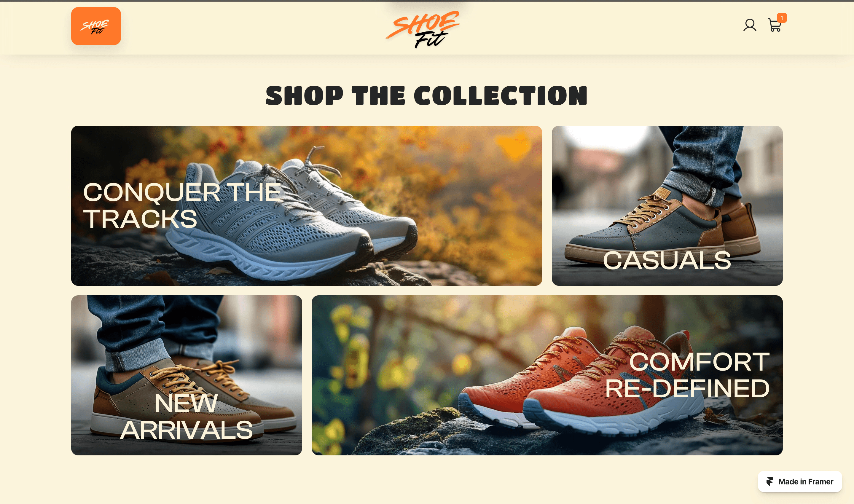
Task: Open the Comfort Re-Defined collection card
Action: 547,375
